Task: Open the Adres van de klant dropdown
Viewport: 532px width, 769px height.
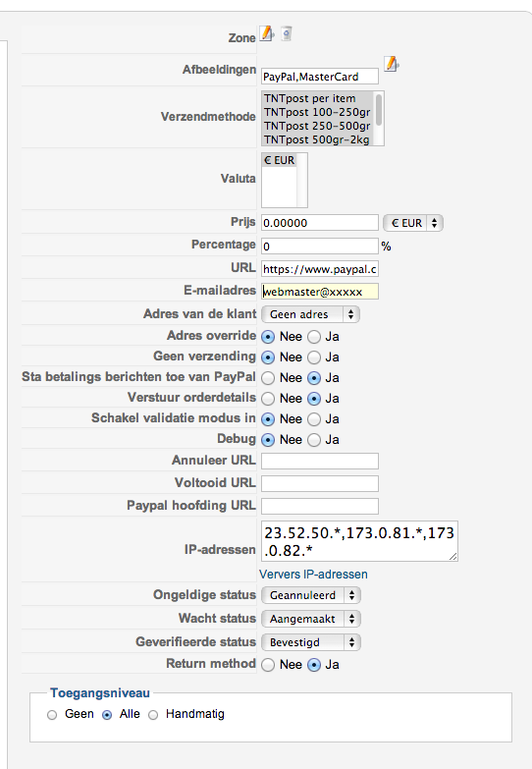Action: (x=310, y=314)
